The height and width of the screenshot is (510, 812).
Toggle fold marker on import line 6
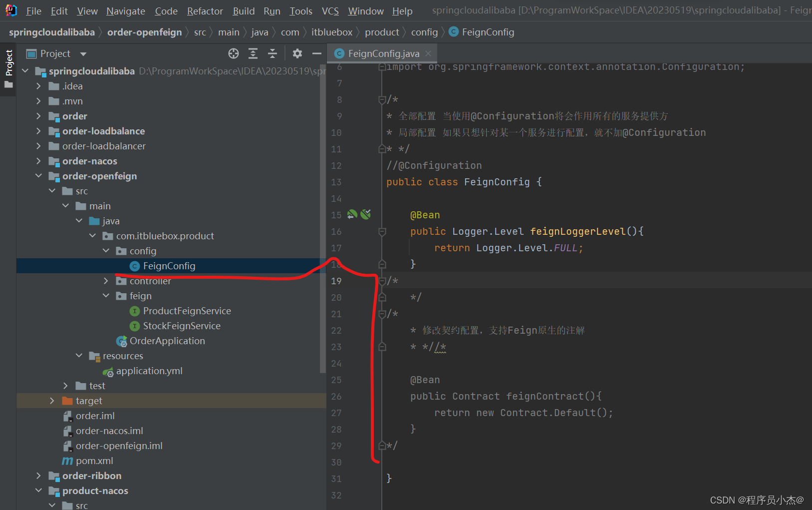tap(382, 67)
